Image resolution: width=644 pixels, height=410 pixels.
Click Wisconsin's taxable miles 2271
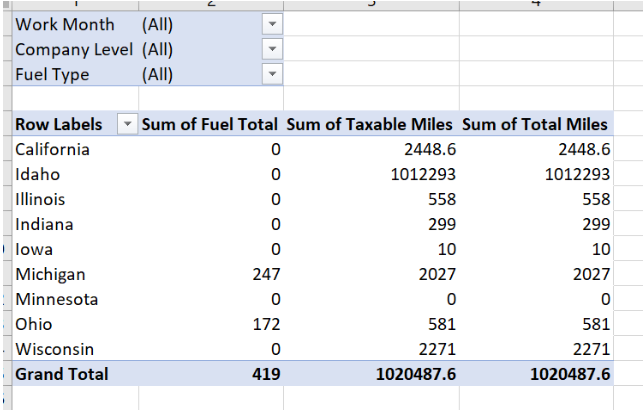437,349
